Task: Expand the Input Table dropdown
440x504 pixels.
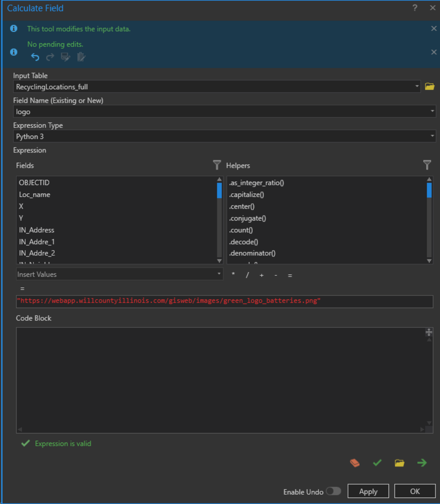Action: click(417, 87)
